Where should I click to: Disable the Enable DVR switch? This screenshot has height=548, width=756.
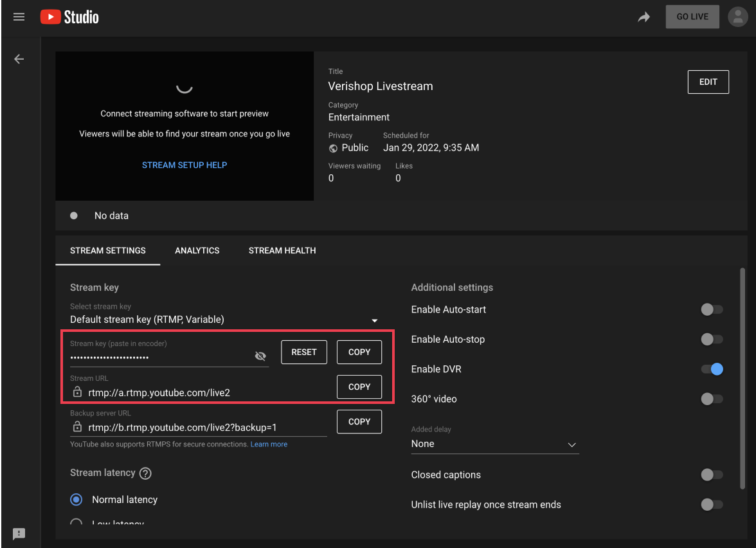tap(712, 369)
